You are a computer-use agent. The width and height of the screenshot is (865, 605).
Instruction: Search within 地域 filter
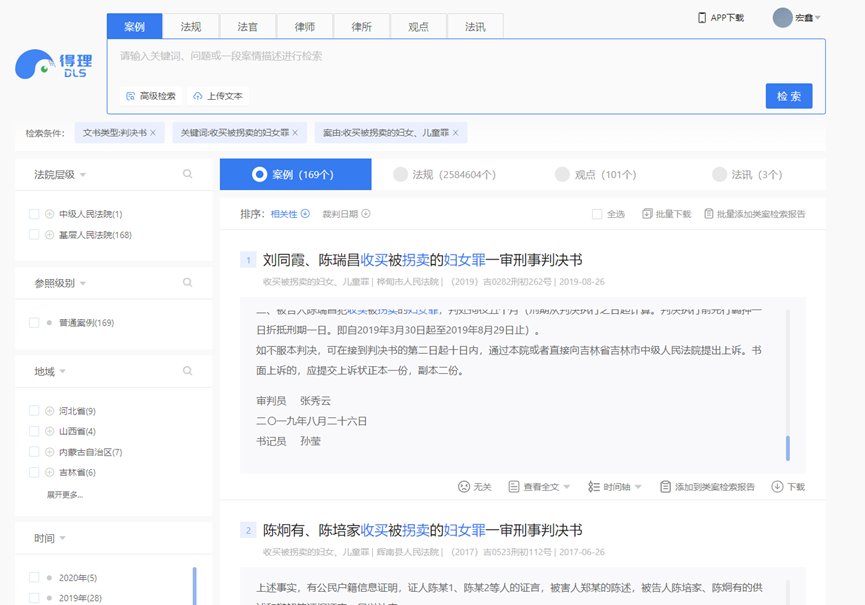188,371
